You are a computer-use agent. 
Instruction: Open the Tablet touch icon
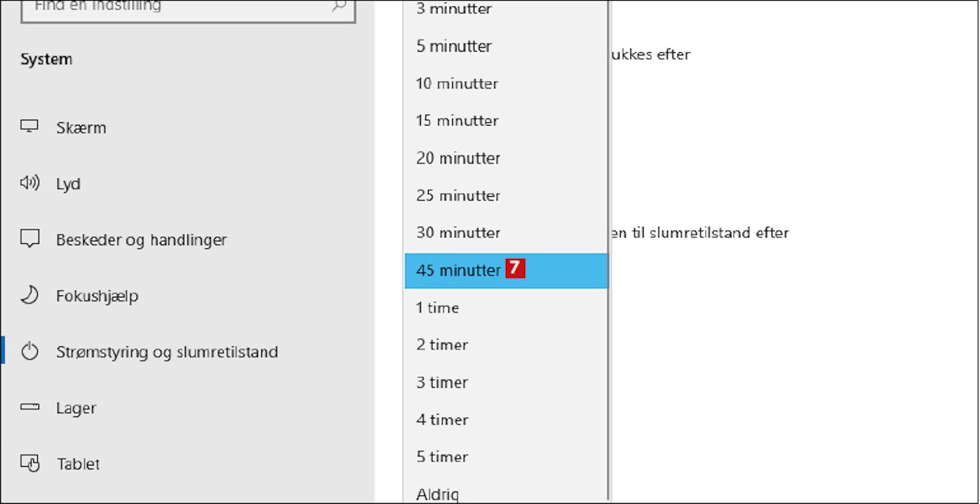click(x=29, y=463)
